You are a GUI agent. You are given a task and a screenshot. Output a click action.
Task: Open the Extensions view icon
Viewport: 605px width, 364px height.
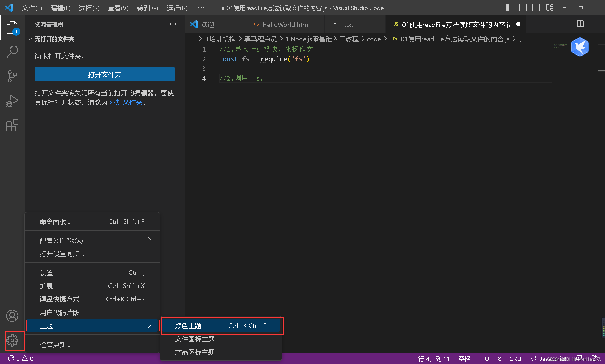pyautogui.click(x=12, y=125)
